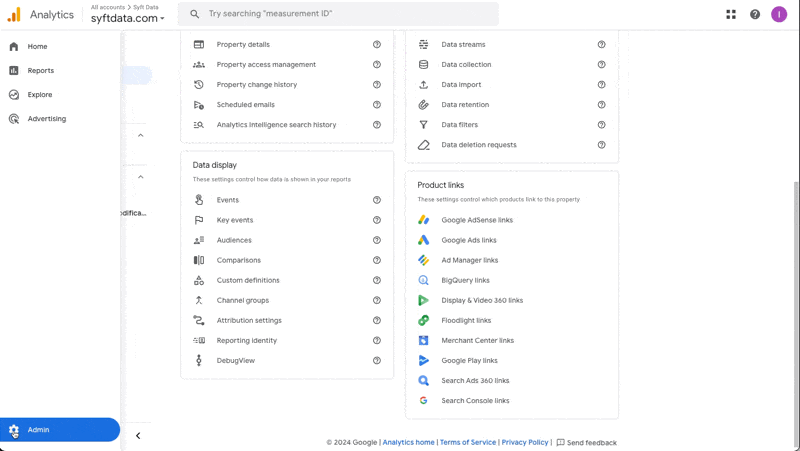
Task: Open help for DebugView setting
Action: click(377, 361)
